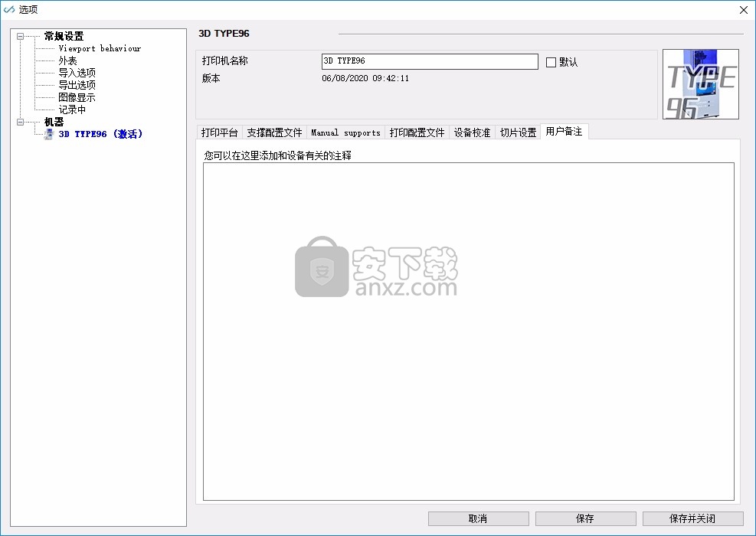
Task: Switch to the 打印平台 tab
Action: (x=219, y=132)
